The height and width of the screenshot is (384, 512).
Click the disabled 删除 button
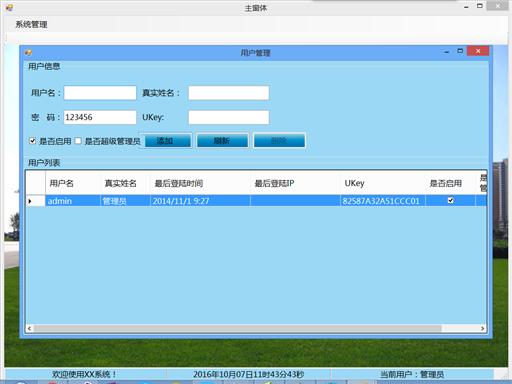tap(279, 141)
